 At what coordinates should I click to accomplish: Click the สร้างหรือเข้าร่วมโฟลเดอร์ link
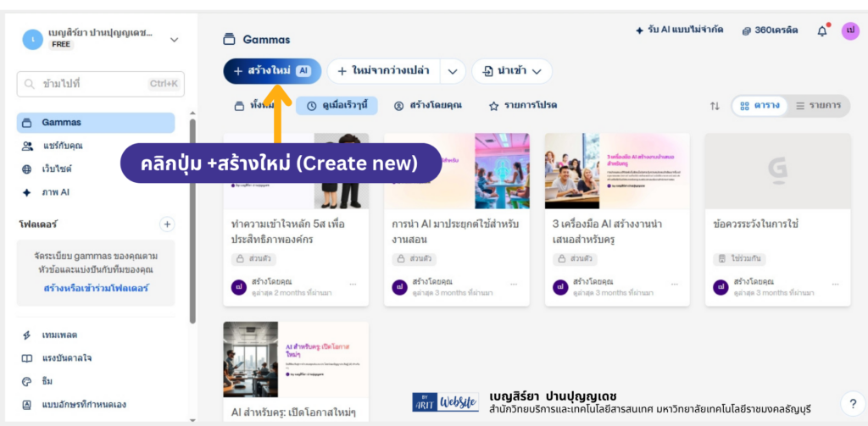96,288
